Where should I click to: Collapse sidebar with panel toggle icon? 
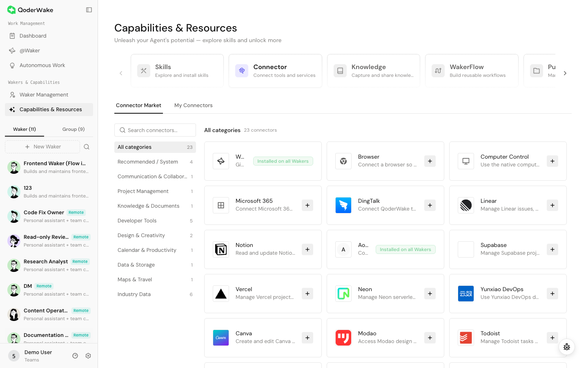click(89, 10)
